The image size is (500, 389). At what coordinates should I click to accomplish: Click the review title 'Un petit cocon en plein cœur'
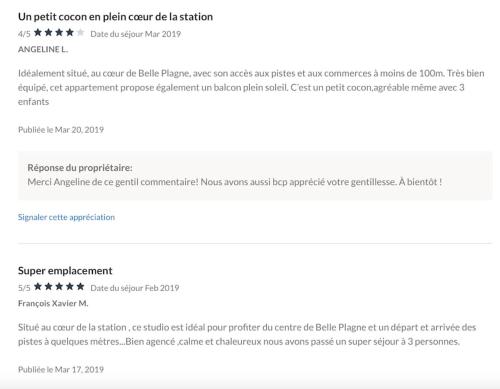[x=115, y=17]
